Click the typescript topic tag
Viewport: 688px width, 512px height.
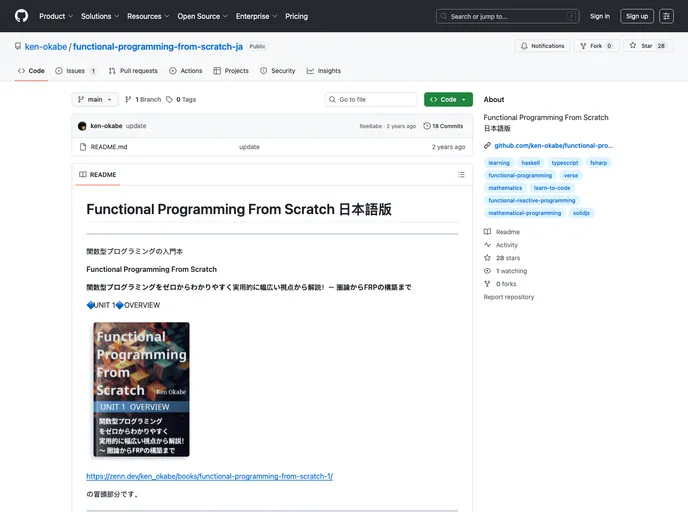[565, 163]
